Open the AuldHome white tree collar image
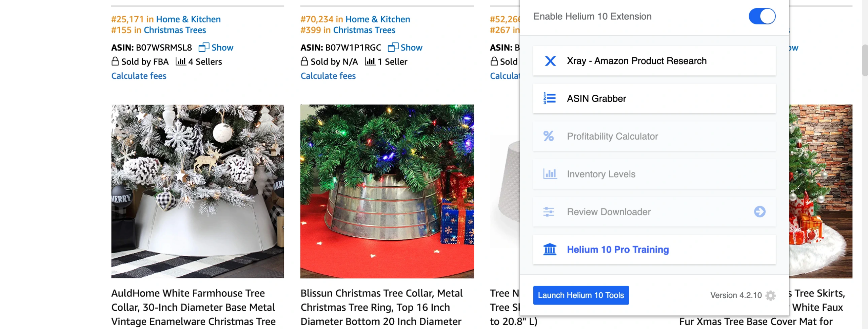The image size is (868, 329). click(x=197, y=191)
